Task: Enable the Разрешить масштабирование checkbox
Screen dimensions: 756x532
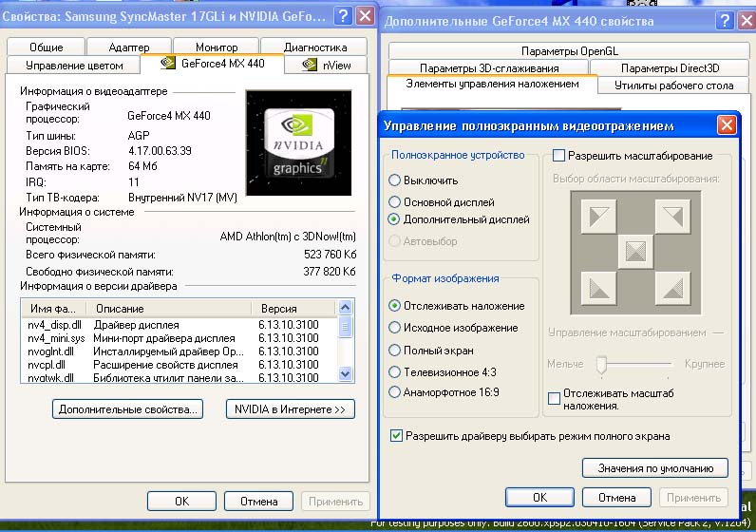Action: 559,155
